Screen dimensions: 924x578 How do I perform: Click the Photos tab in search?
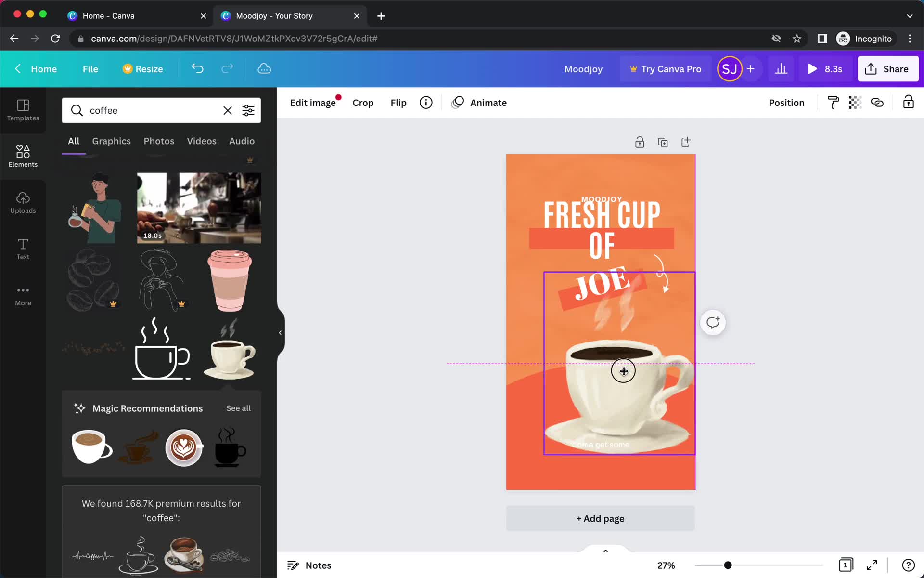click(x=159, y=141)
